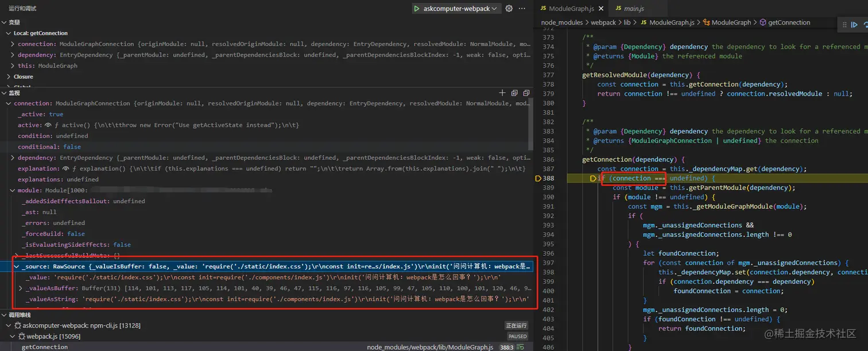The height and width of the screenshot is (351, 868).
Task: Select the _active: true watch row
Action: [266, 114]
